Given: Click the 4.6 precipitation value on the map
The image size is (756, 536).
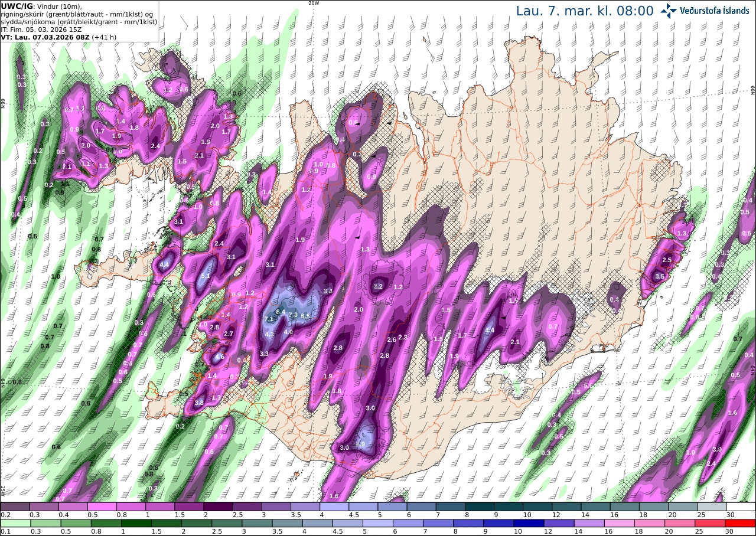Looking at the screenshot, I should (x=220, y=357).
